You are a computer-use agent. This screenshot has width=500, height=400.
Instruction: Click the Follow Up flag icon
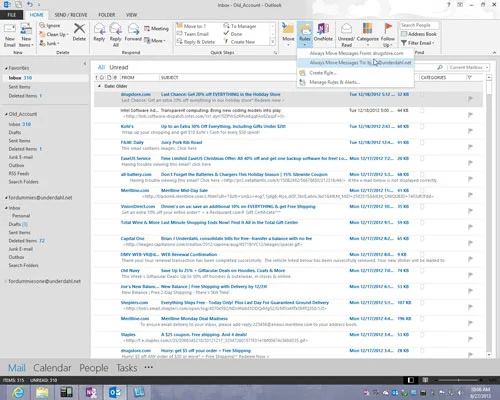click(x=388, y=28)
